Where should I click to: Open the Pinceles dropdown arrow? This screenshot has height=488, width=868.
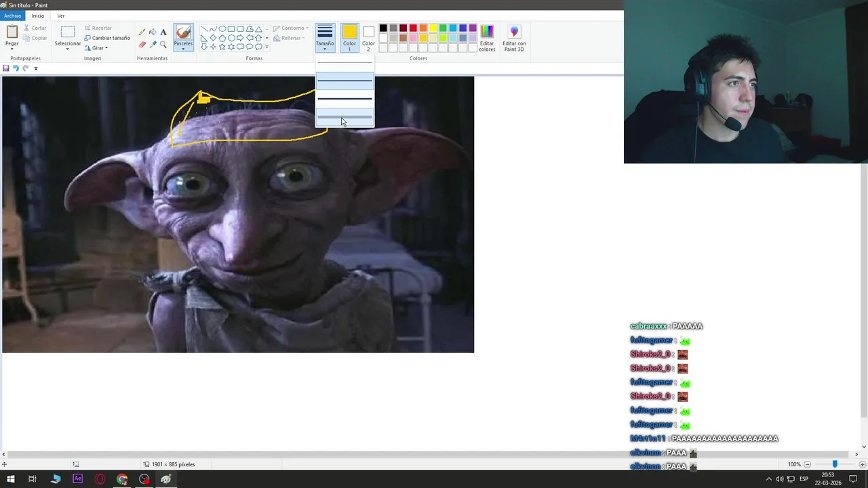point(183,49)
